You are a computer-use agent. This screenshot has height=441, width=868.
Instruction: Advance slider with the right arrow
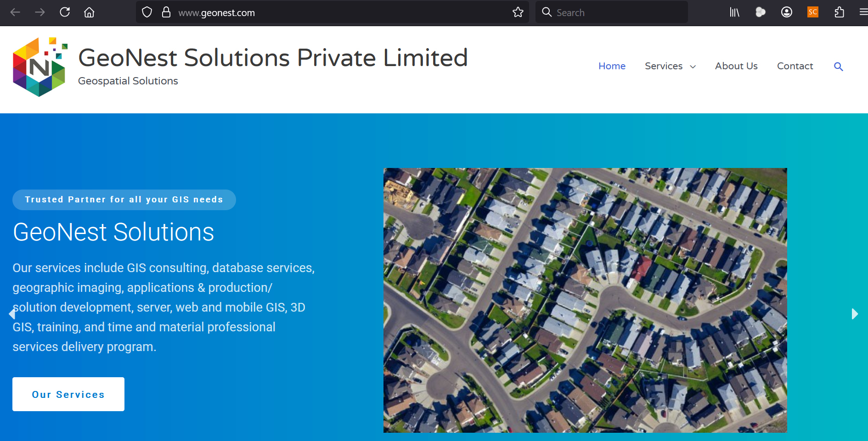[x=855, y=314]
